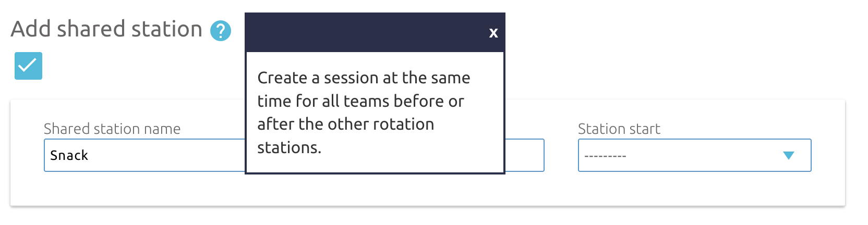Select the partially hidden field right of tooltip

point(525,155)
